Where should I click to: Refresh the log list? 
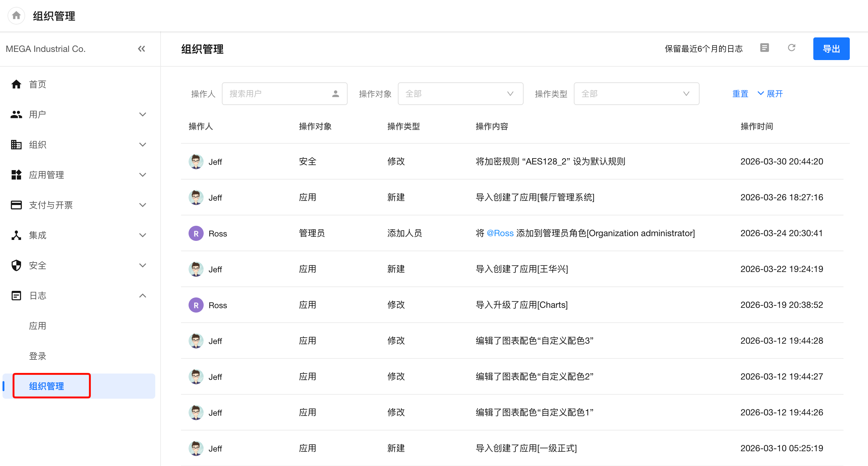792,48
